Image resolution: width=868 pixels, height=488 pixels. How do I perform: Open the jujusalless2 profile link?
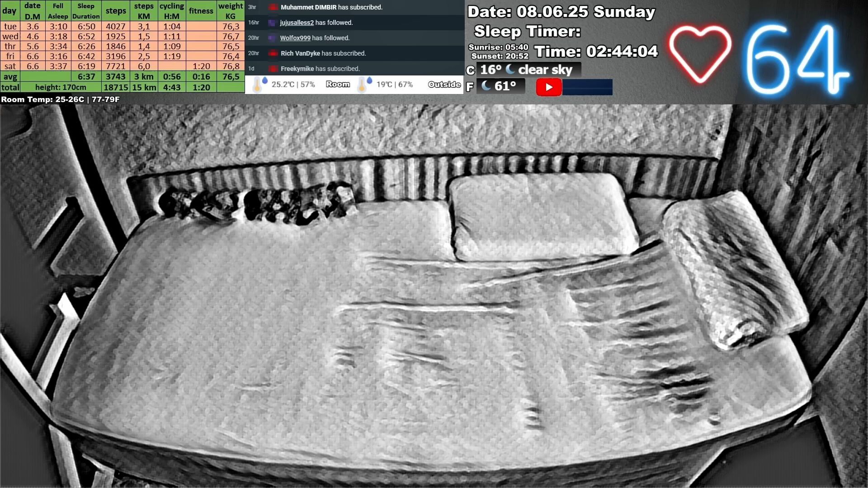point(297,23)
